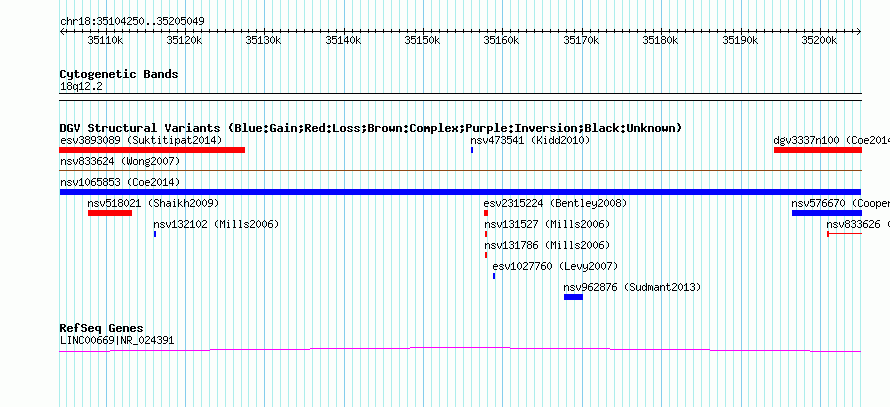Click the 18q12.2 cytogenetic band bar
Screen dimensions: 890x407
460,96
